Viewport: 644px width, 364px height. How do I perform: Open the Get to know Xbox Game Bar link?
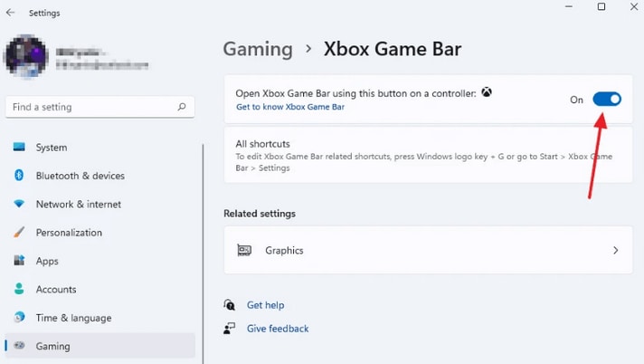290,107
